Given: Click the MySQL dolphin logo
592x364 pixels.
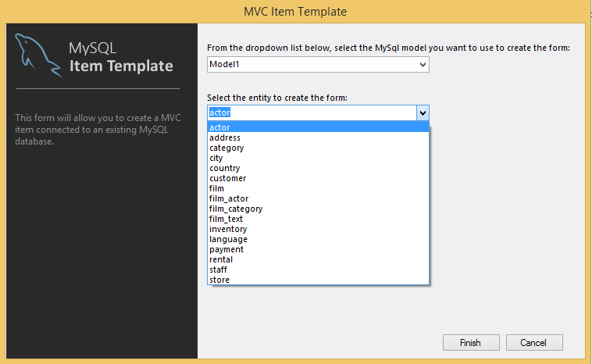Looking at the screenshot, I should point(38,55).
